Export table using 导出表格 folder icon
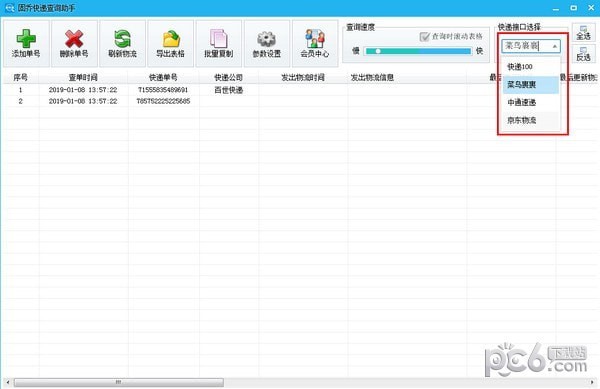Viewport: 600px width, 389px height. pos(171,43)
